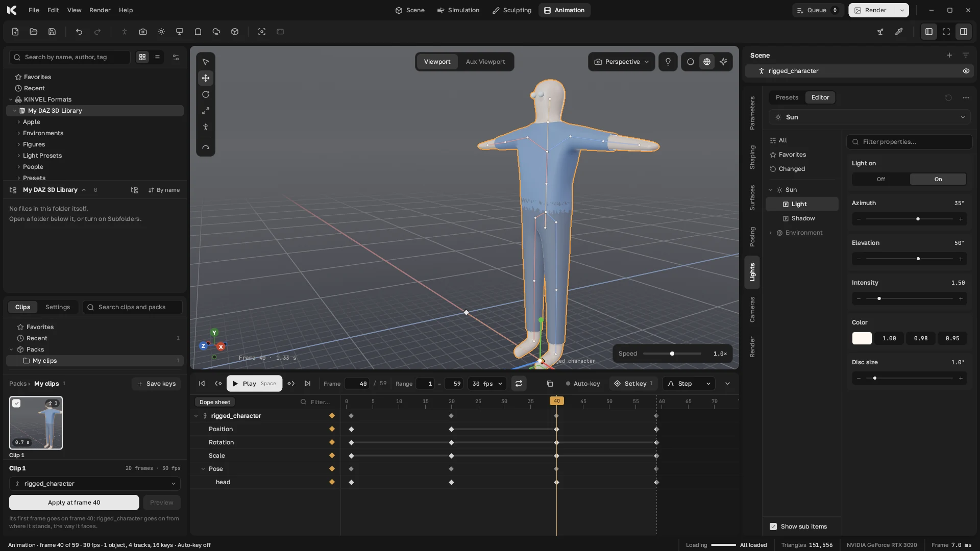The image size is (980, 551).
Task: Click the copy keys icon near Auto-key
Action: coord(550,384)
